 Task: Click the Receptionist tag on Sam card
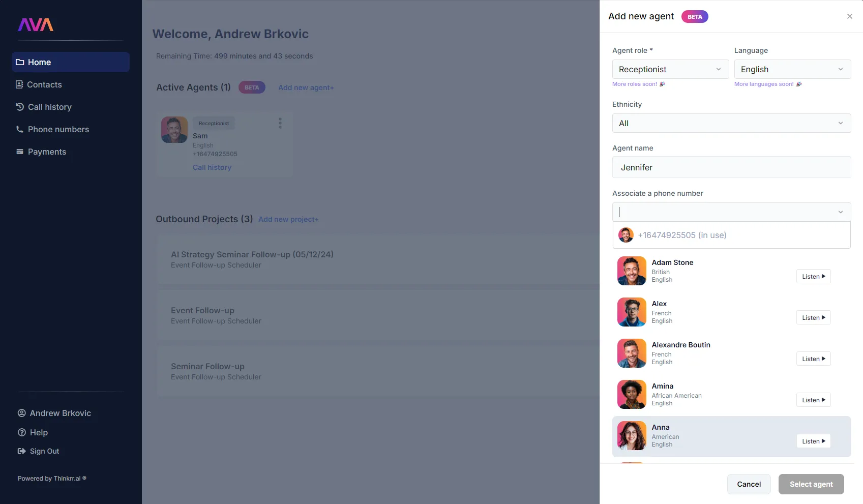[214, 123]
